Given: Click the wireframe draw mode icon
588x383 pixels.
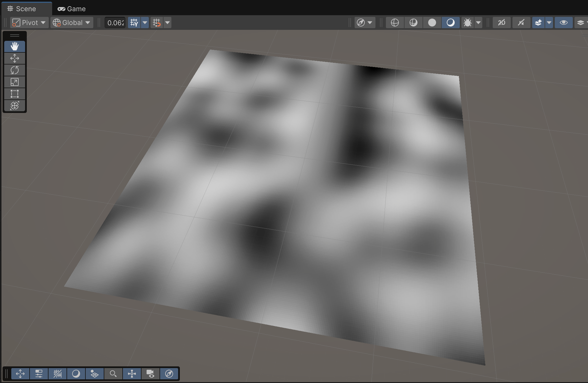Looking at the screenshot, I should point(395,23).
